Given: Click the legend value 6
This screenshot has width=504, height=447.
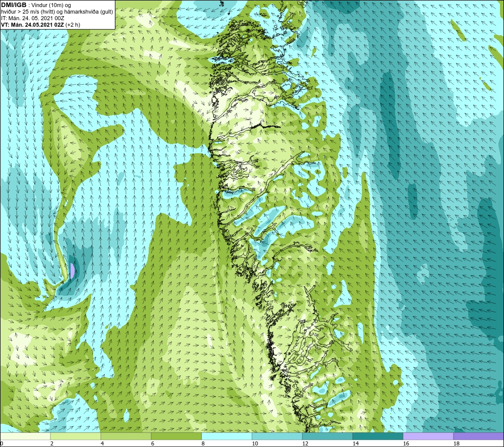Looking at the screenshot, I should 153,443.
